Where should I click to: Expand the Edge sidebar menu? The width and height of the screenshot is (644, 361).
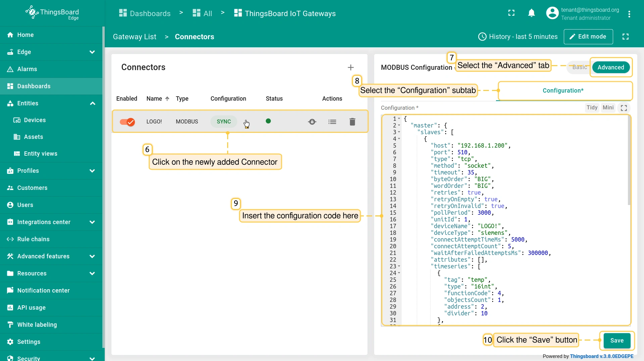92,52
